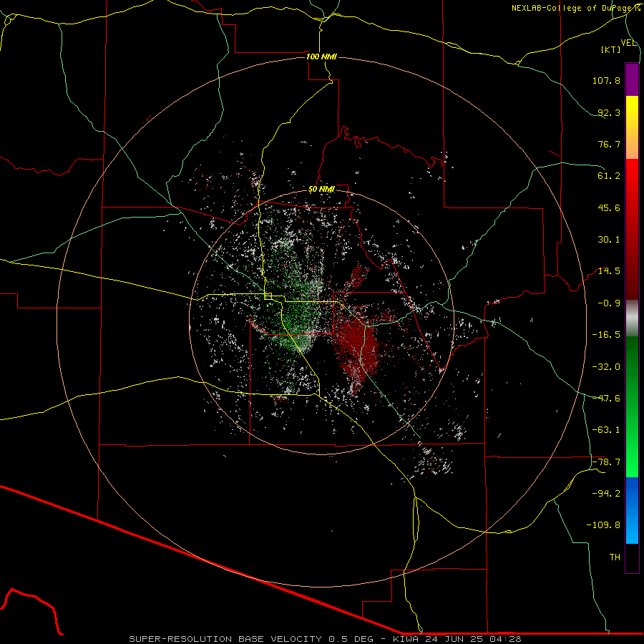Click the -78.7 velocity scale value
This screenshot has width=644, height=644.
606,462
